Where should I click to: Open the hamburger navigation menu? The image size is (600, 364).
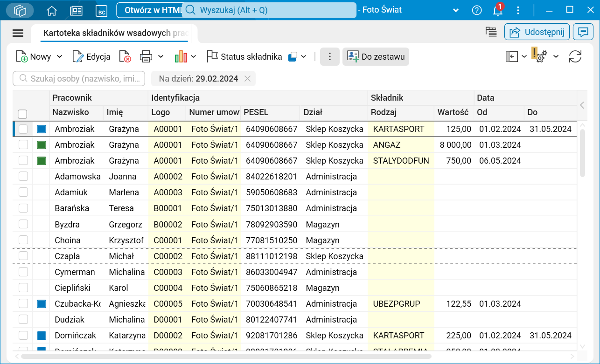tap(18, 33)
